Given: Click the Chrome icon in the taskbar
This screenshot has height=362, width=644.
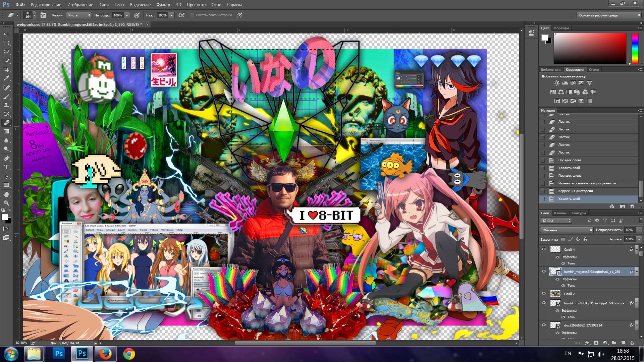Looking at the screenshot, I should click(129, 354).
